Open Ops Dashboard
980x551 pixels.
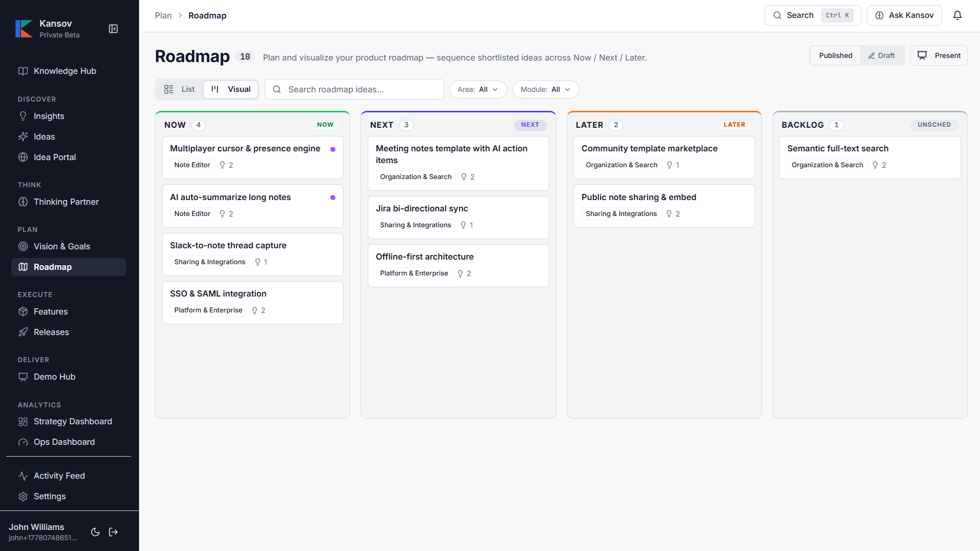[69, 442]
